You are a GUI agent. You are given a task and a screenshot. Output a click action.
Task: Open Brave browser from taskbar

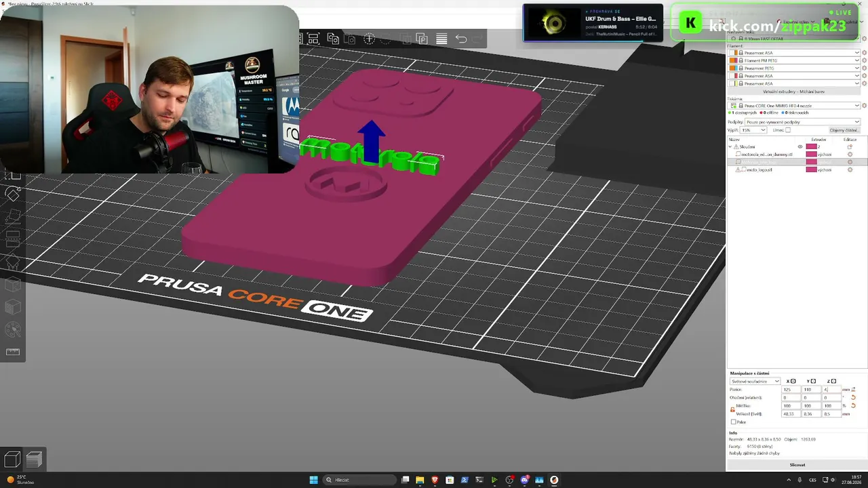coord(435,480)
